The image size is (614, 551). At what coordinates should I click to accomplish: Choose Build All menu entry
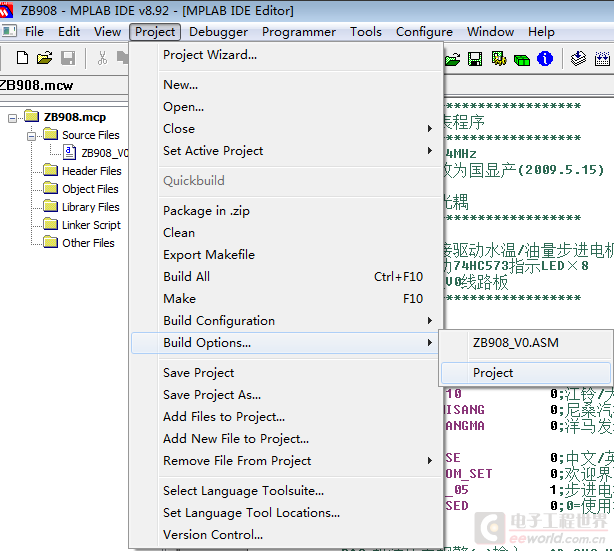click(286, 276)
